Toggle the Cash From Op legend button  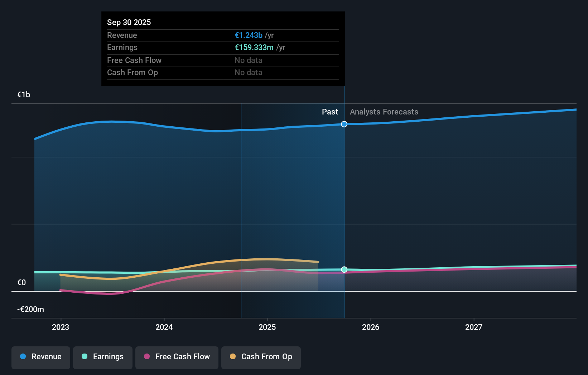tap(261, 357)
